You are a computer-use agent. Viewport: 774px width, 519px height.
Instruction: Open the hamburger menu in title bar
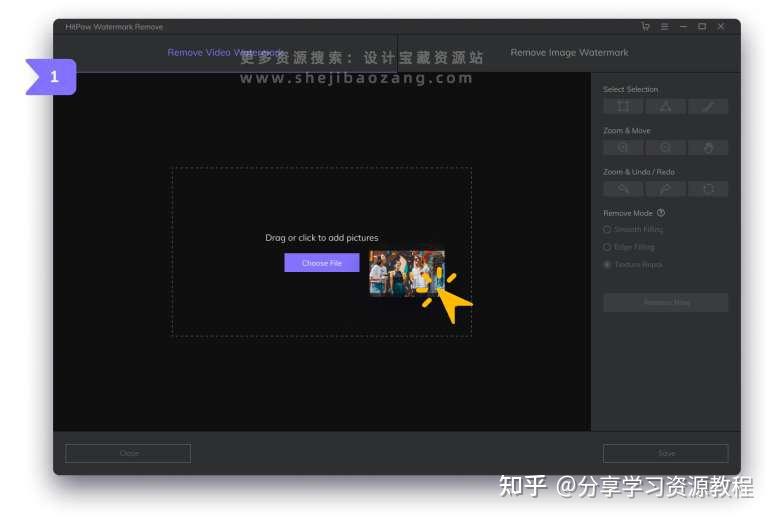pyautogui.click(x=664, y=27)
